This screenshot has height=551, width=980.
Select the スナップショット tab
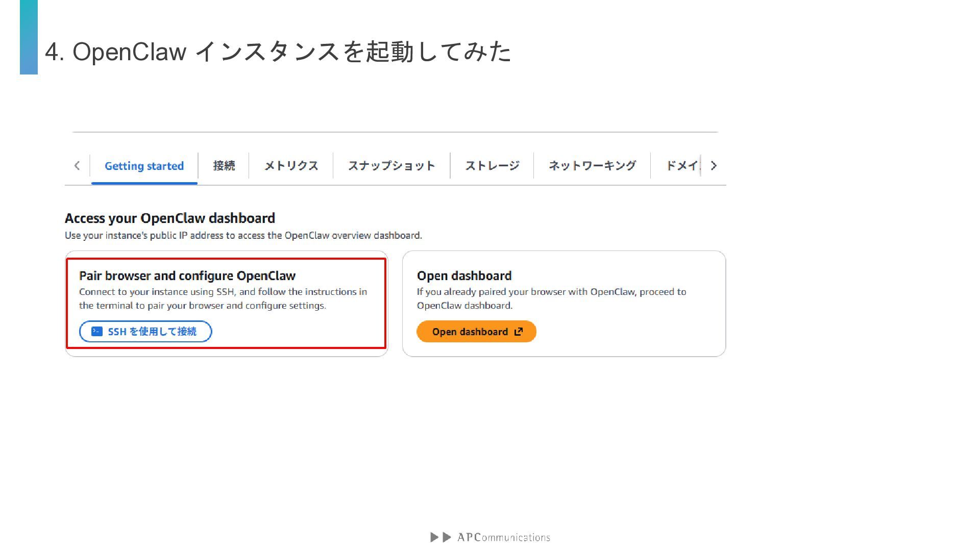point(391,166)
